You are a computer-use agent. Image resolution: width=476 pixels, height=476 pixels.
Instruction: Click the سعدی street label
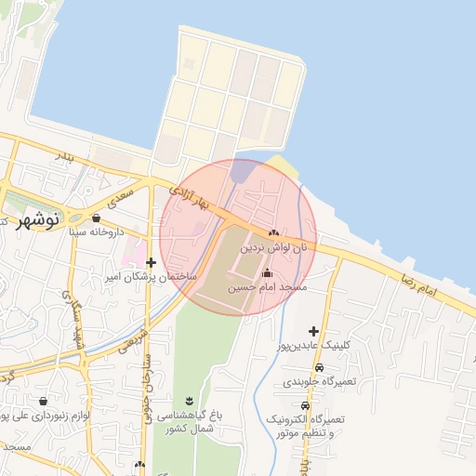[120, 198]
